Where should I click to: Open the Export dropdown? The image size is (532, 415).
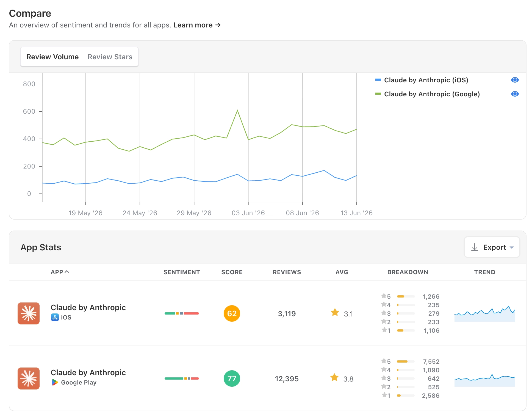492,247
